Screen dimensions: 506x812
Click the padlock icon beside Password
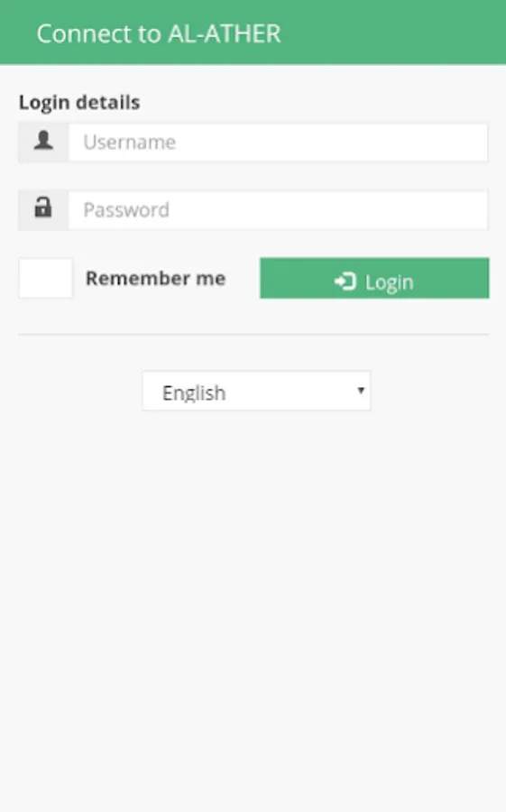(x=43, y=208)
